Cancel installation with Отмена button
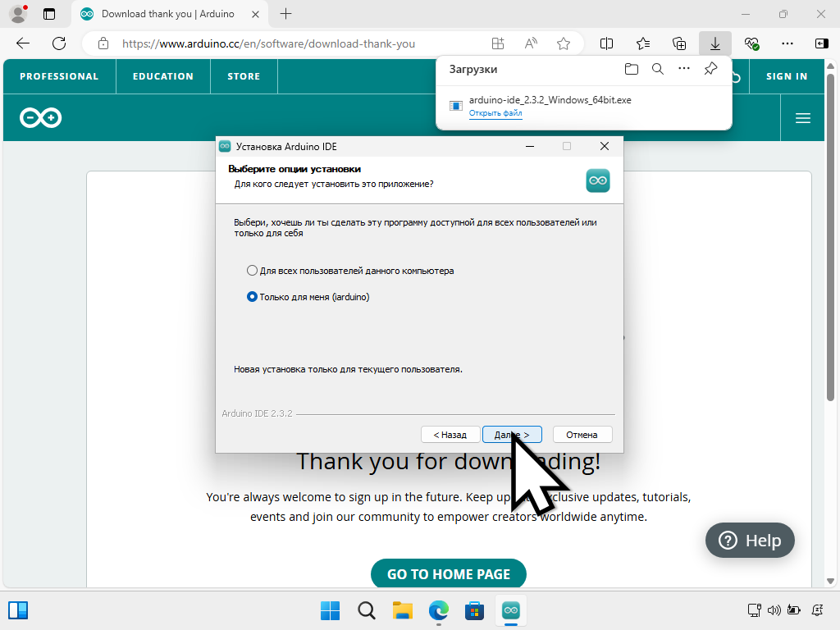840x630 pixels. coord(582,435)
